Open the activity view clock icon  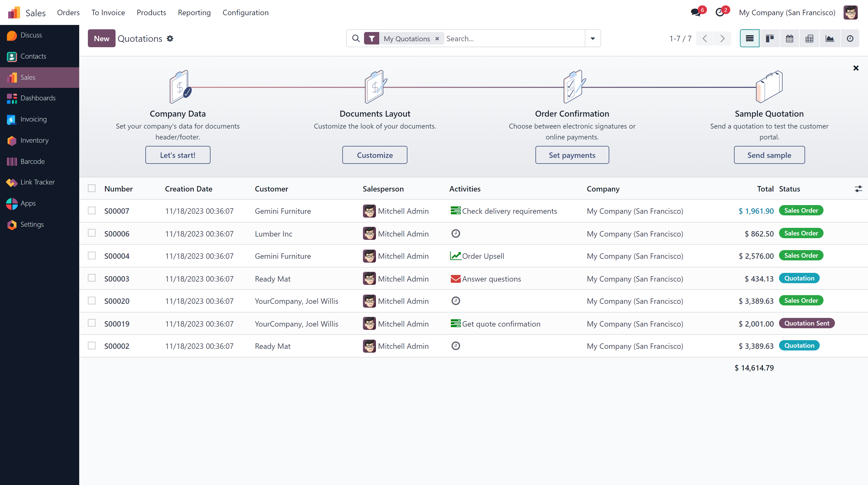(850, 39)
